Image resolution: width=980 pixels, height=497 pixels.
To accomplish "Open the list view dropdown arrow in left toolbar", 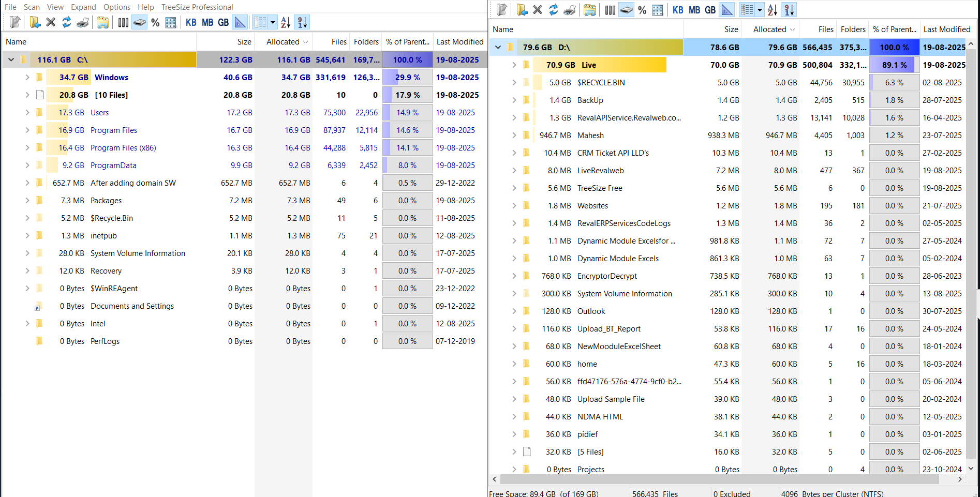I will coord(273,22).
